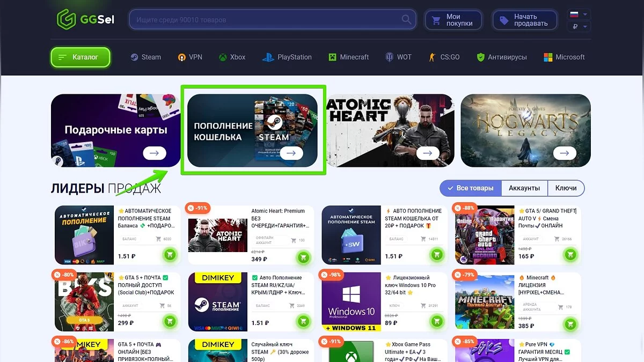Add Minecraft лицензия Hypixel to cart
Viewport: 644px width, 362px height.
pos(570,324)
